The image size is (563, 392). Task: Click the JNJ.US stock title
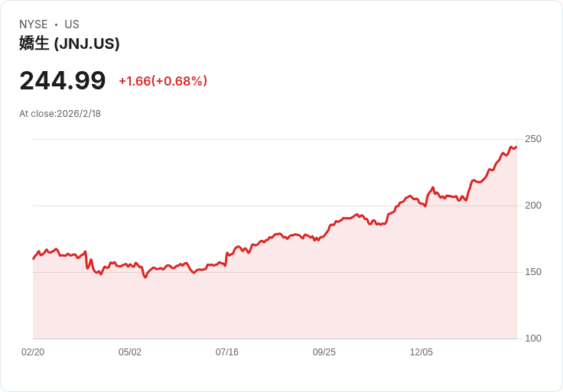point(70,44)
